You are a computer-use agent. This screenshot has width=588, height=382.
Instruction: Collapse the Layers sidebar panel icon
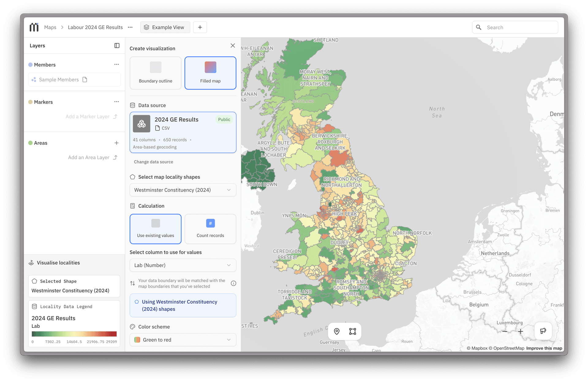117,46
